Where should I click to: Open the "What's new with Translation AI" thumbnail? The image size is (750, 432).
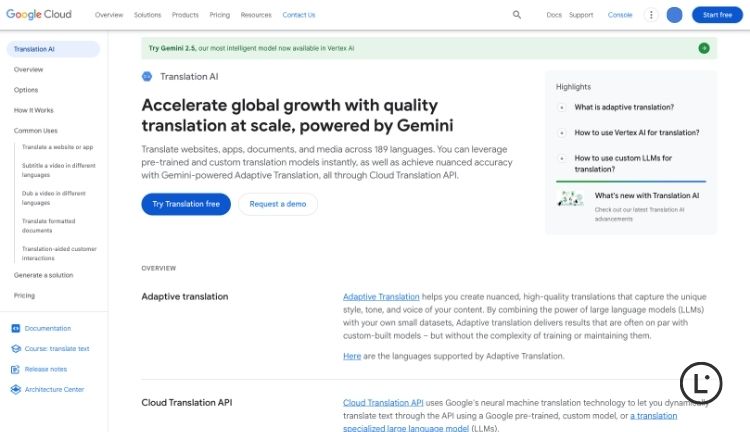[x=571, y=199]
